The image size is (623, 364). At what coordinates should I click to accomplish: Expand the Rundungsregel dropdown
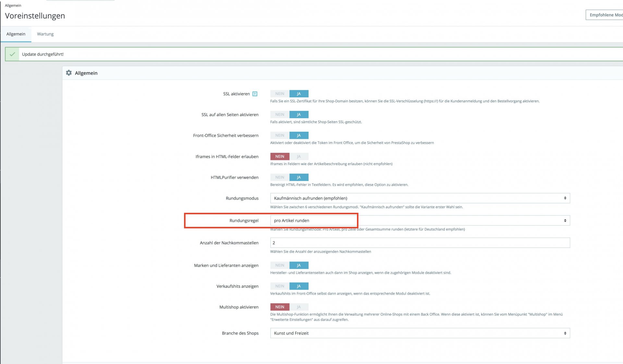tap(420, 221)
